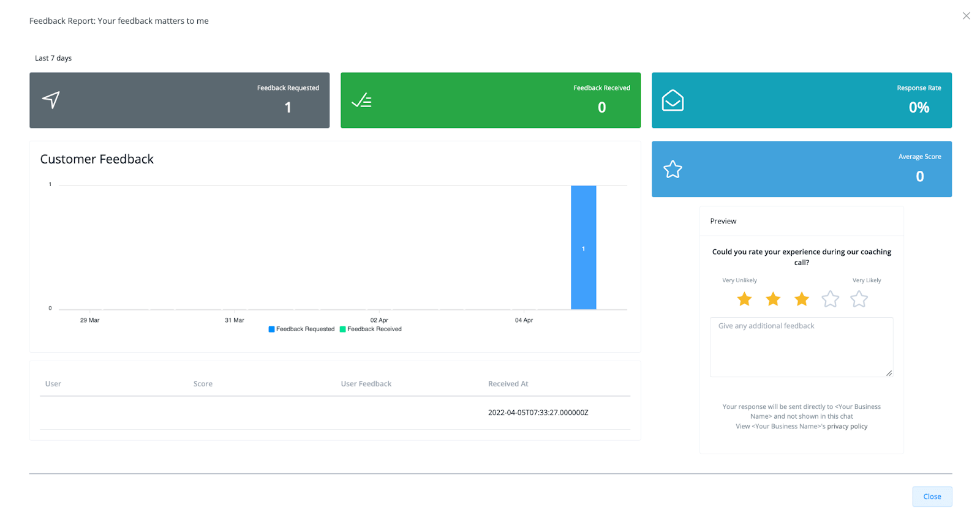The image size is (980, 521).
Task: Click the Close button at the bottom
Action: click(x=932, y=497)
